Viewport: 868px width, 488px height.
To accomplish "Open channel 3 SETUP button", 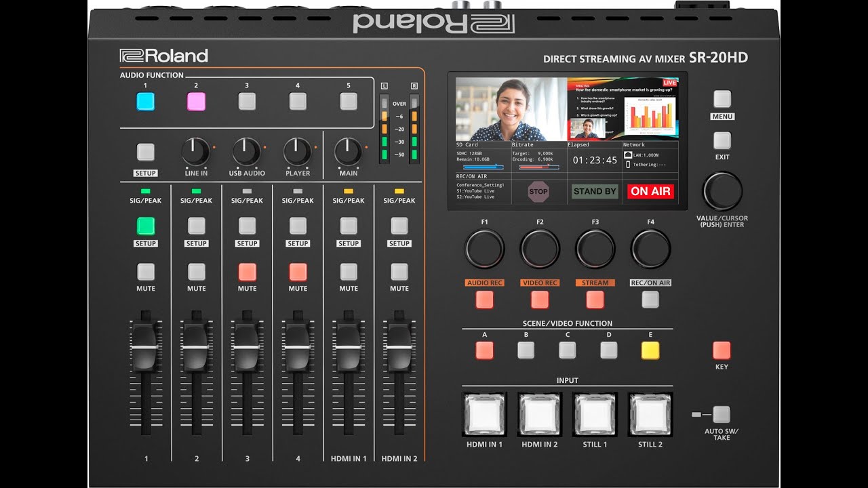I will (x=248, y=226).
